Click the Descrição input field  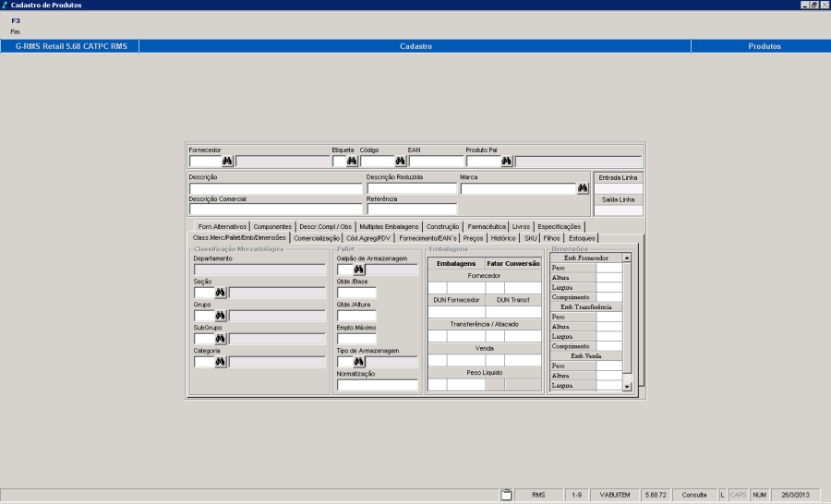point(275,188)
